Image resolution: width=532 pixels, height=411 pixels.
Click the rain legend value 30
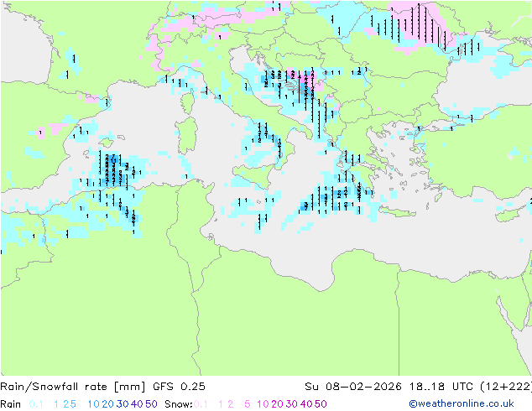click(123, 404)
